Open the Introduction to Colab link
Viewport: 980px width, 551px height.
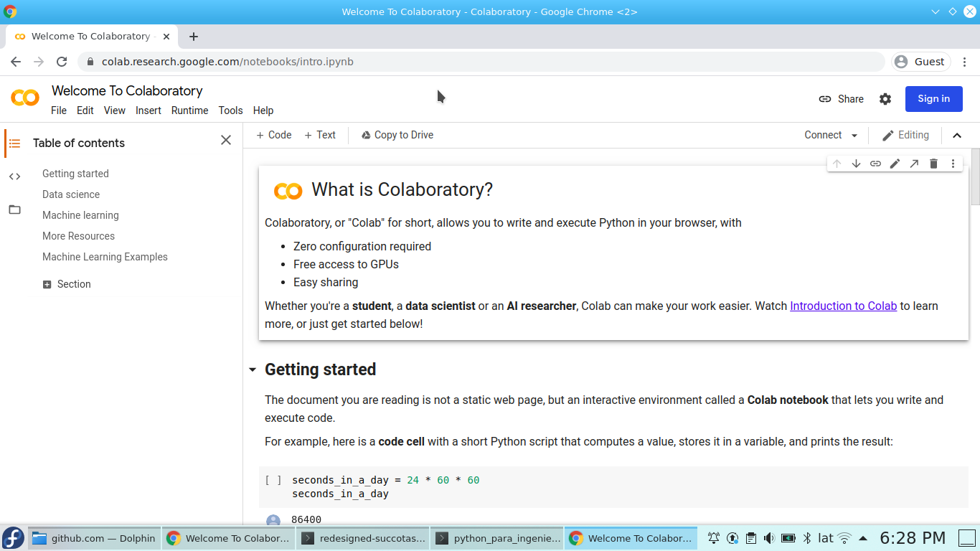[844, 306]
